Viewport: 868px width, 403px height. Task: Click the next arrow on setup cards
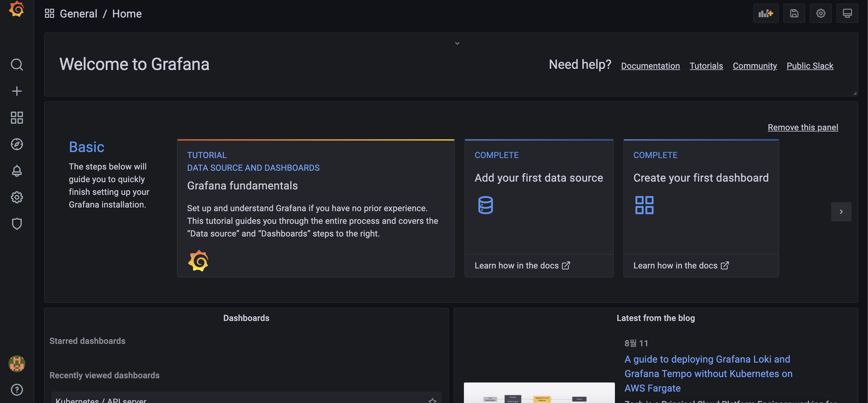(841, 212)
